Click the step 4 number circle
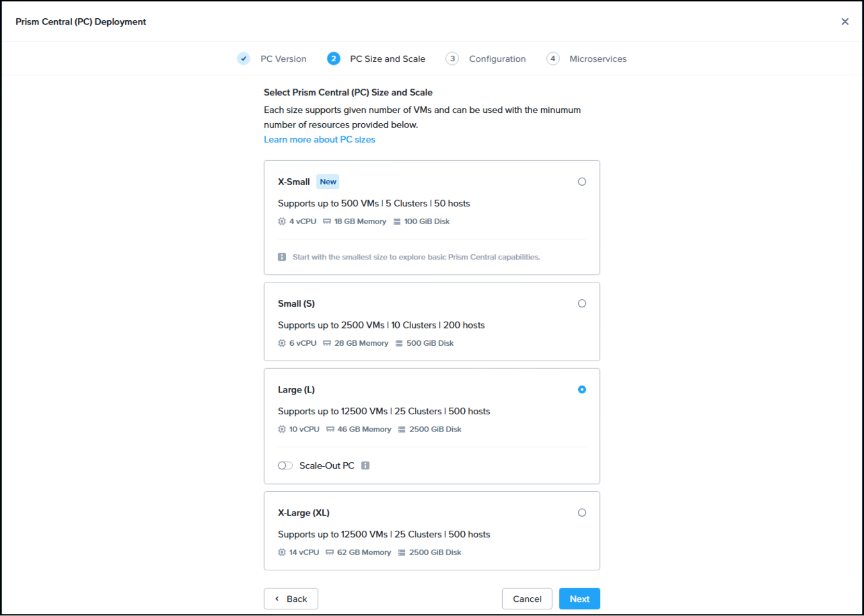Viewport: 864px width, 616px height. tap(553, 59)
